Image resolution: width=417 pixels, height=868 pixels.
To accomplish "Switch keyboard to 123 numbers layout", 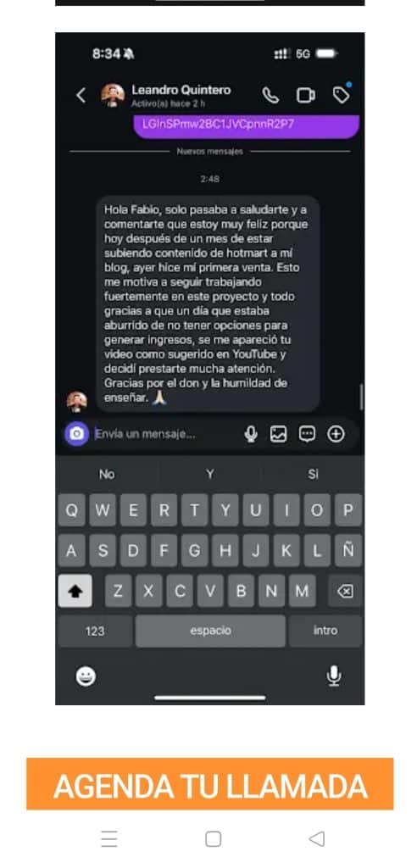I will tap(95, 631).
